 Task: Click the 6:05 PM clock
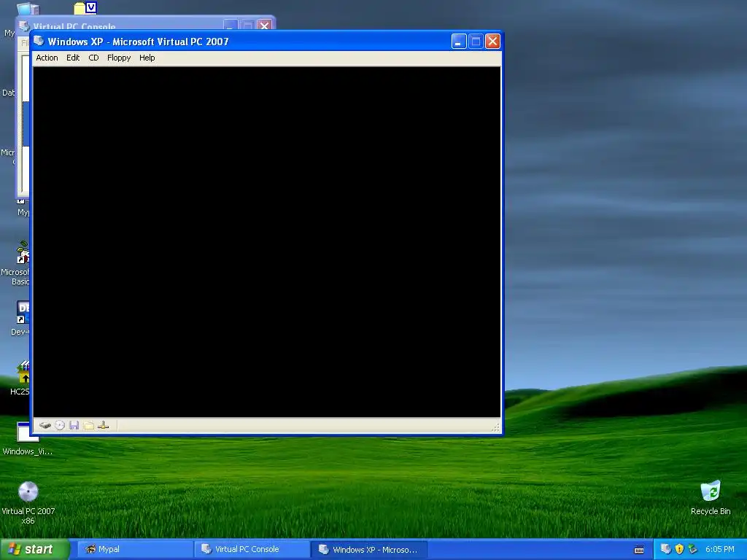click(x=719, y=549)
